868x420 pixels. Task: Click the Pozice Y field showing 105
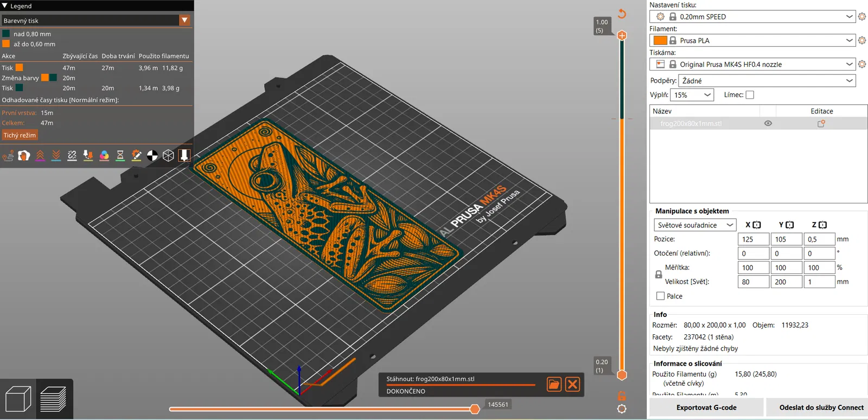point(786,239)
